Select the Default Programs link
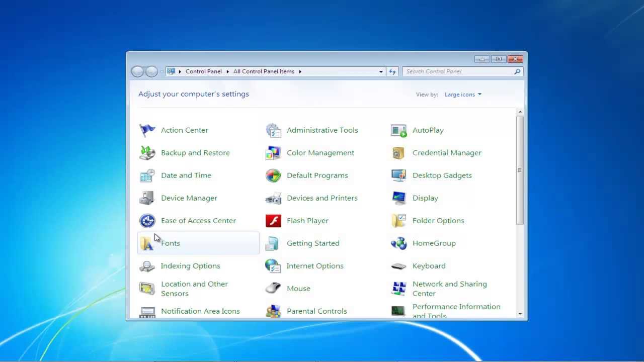The width and height of the screenshot is (644, 362). coord(317,175)
